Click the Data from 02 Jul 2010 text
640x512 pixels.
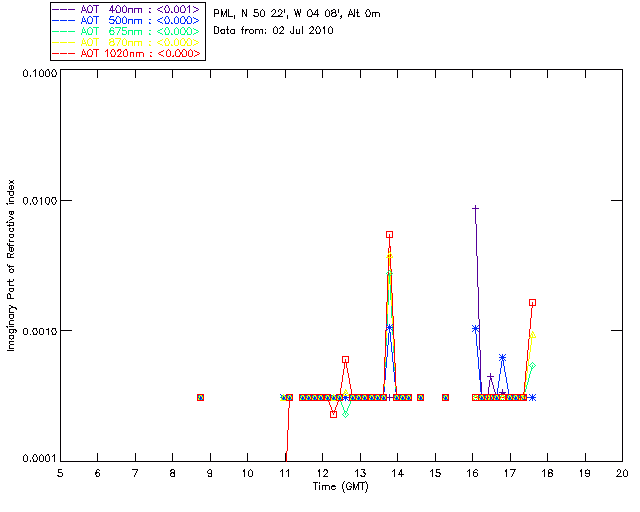tap(273, 31)
